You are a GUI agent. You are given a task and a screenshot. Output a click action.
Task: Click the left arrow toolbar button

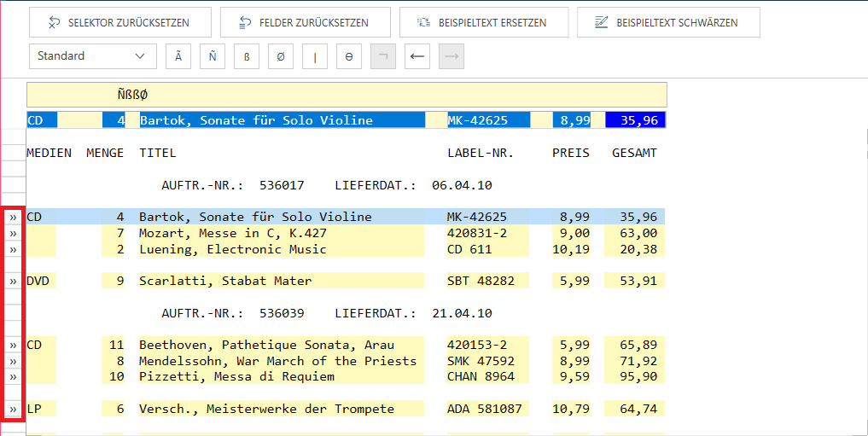(417, 56)
